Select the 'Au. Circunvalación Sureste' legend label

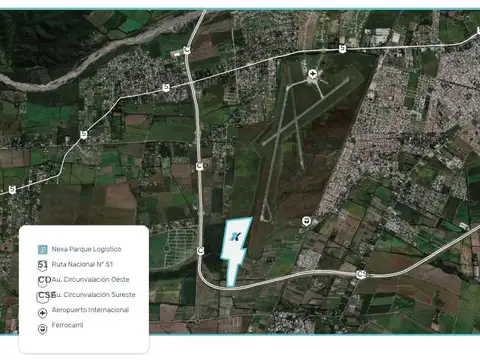[94, 295]
